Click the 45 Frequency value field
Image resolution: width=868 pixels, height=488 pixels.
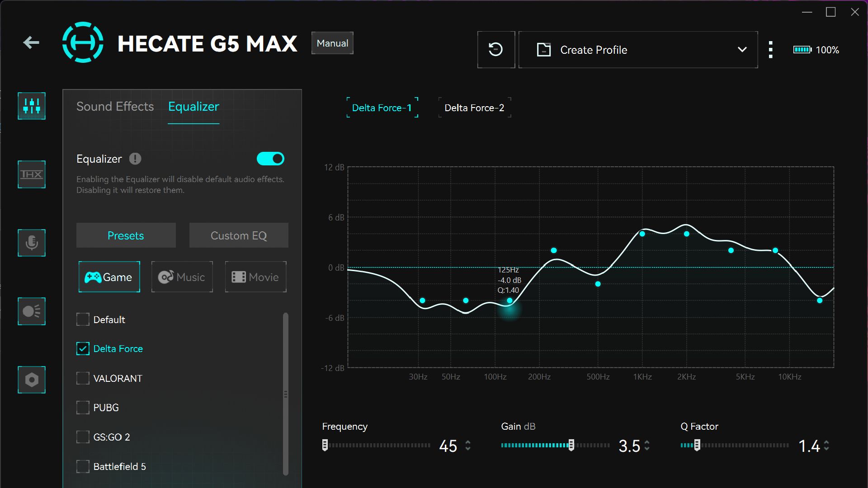(448, 446)
